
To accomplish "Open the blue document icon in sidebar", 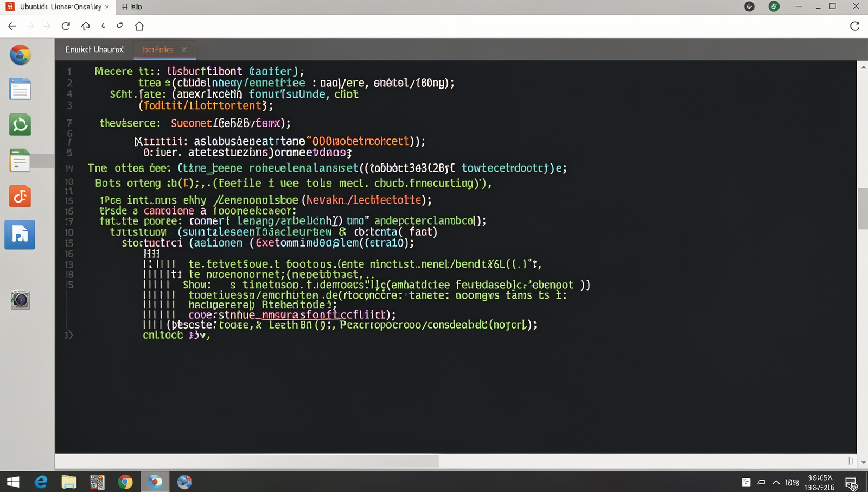I will tap(20, 89).
